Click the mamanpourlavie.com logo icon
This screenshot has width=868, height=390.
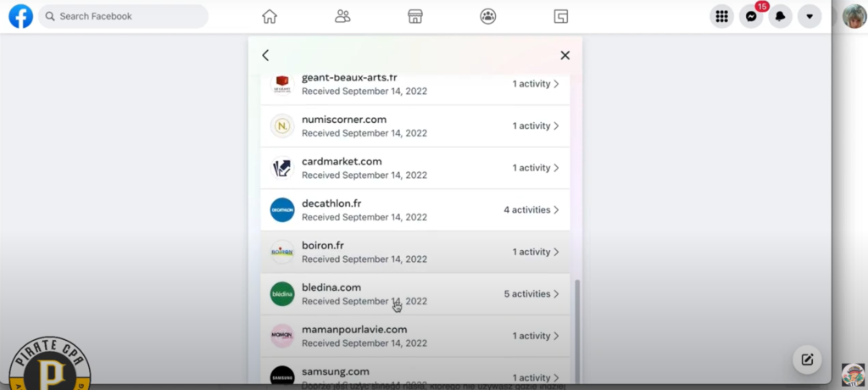pos(282,336)
